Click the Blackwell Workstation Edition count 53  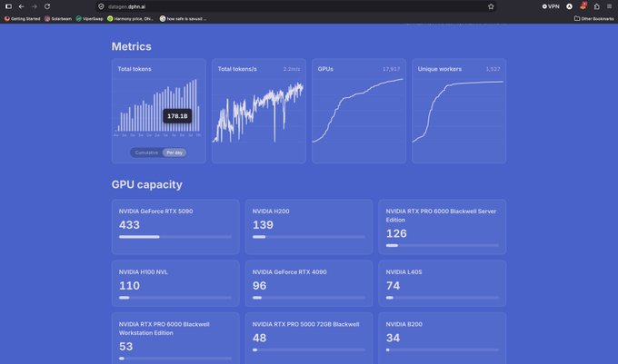click(x=125, y=347)
